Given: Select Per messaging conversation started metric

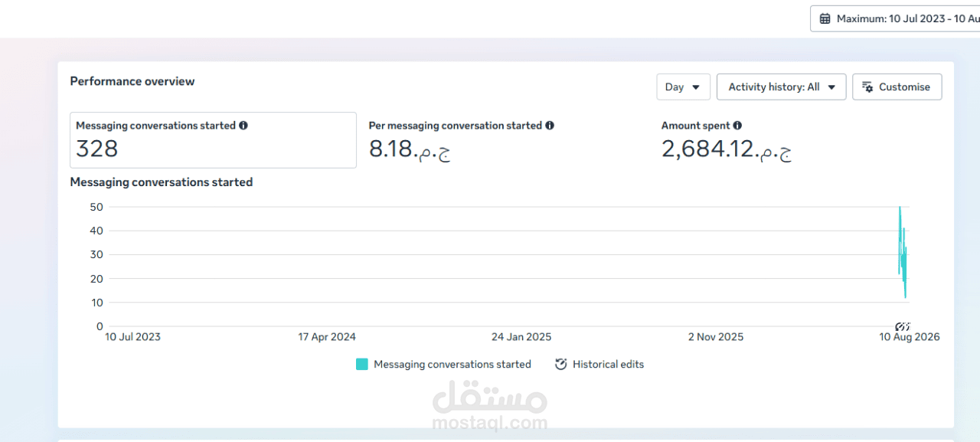Looking at the screenshot, I should click(x=461, y=140).
